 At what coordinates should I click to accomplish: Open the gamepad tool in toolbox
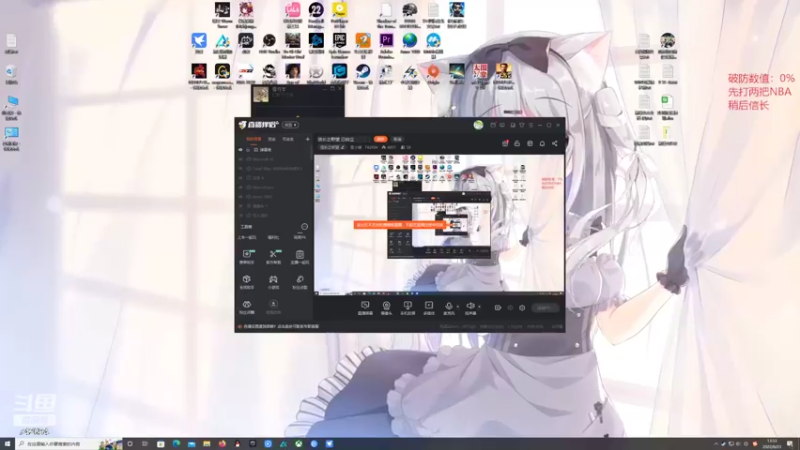tap(273, 282)
